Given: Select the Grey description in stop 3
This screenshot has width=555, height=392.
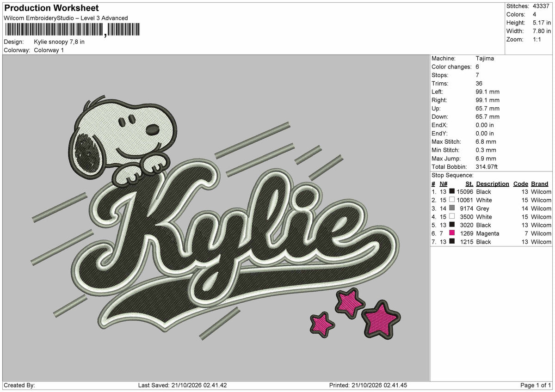Looking at the screenshot, I should pos(483,208).
